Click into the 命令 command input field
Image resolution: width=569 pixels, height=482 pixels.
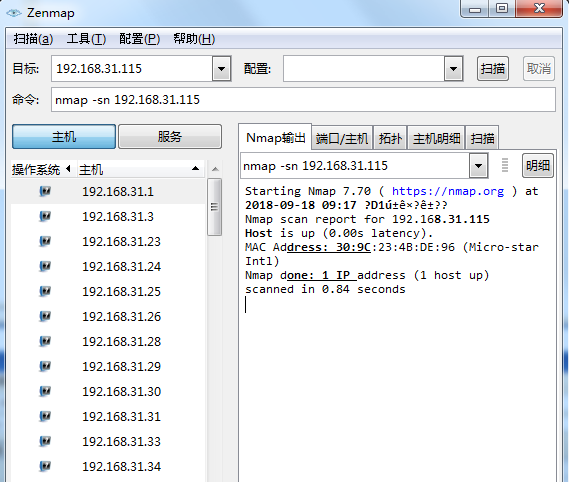point(303,100)
